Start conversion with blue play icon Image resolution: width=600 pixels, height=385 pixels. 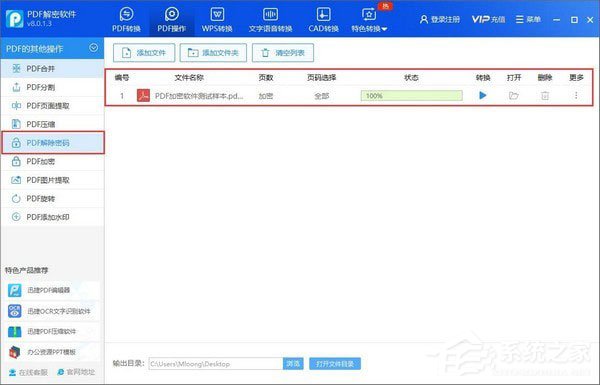click(x=483, y=95)
